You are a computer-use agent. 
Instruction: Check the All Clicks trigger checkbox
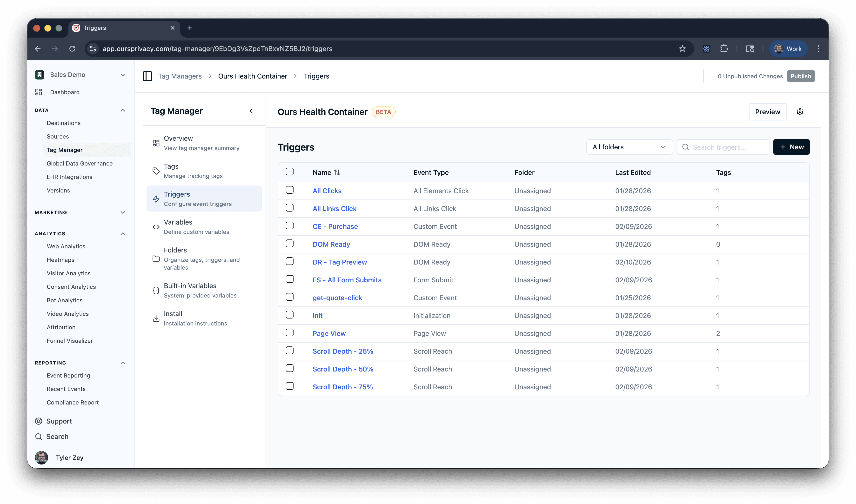(x=289, y=190)
